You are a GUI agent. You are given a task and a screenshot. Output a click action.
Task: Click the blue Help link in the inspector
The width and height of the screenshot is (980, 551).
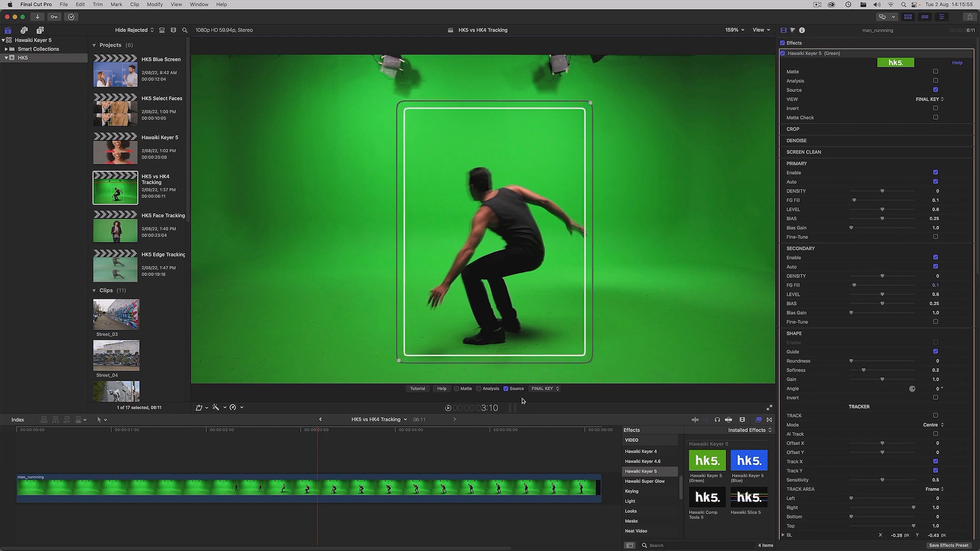tap(957, 63)
